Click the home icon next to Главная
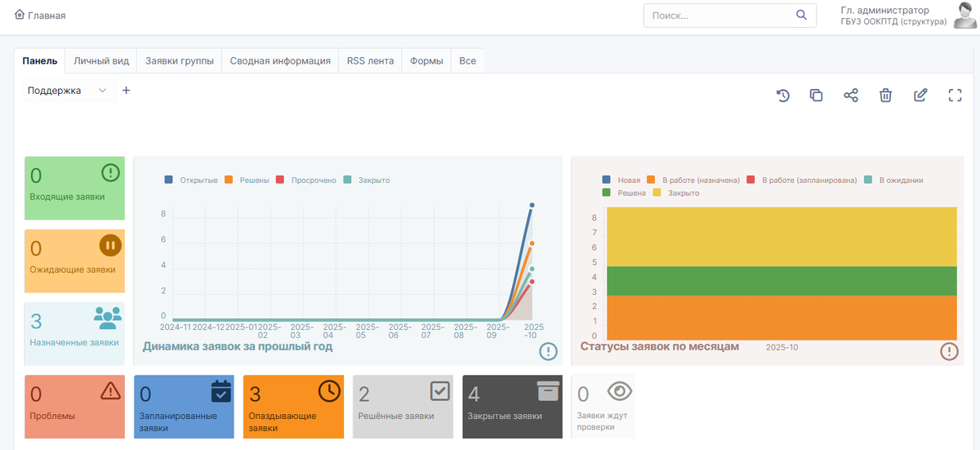Image resolution: width=980 pixels, height=450 pixels. click(20, 15)
